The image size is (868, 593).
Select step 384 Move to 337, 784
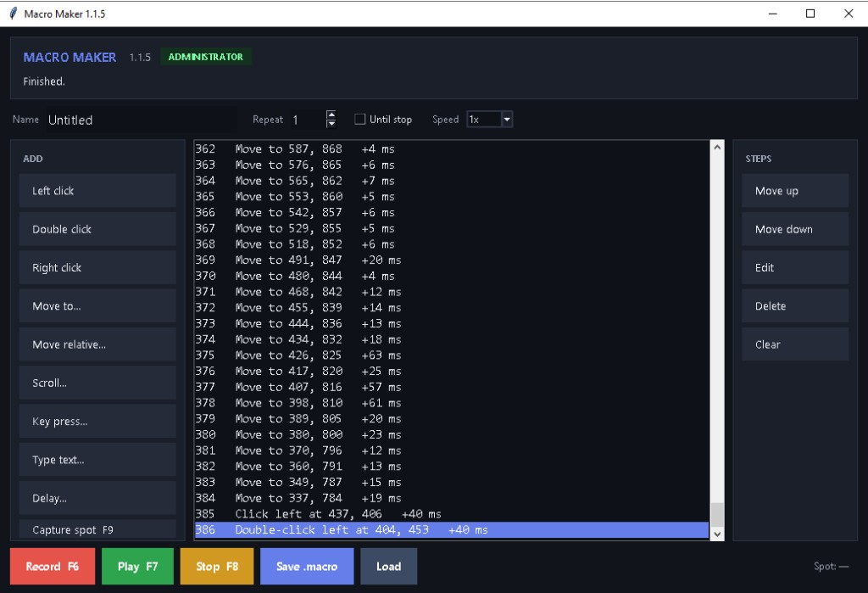click(452, 498)
